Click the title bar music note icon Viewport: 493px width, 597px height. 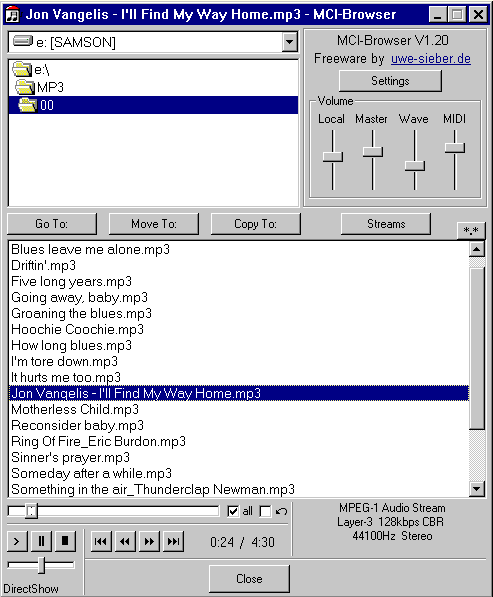pyautogui.click(x=12, y=14)
